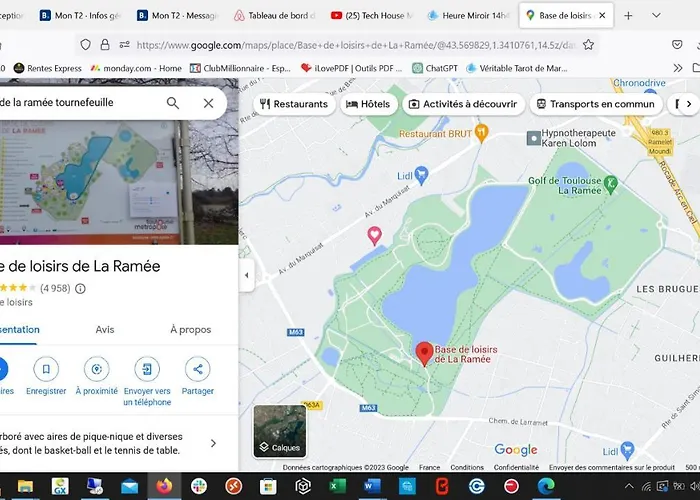Switch to the Tech House YouTube tab
Screen dimensions: 700x500
tap(372, 16)
